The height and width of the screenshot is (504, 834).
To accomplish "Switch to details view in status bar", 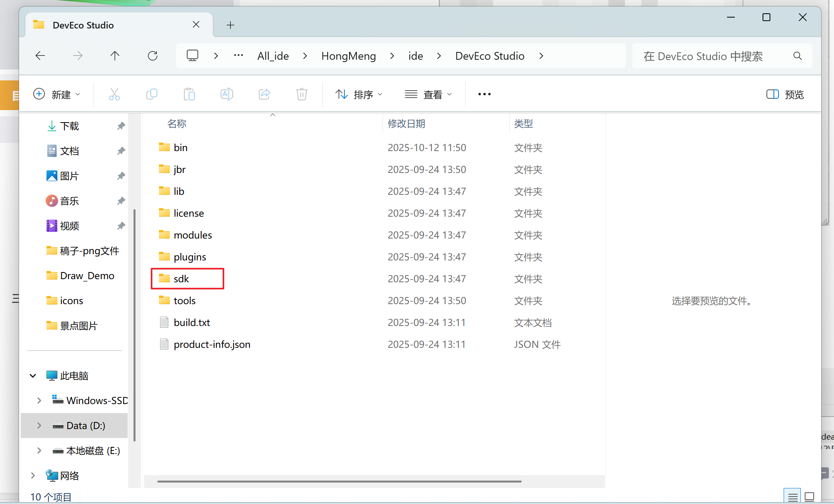I will pyautogui.click(x=792, y=497).
